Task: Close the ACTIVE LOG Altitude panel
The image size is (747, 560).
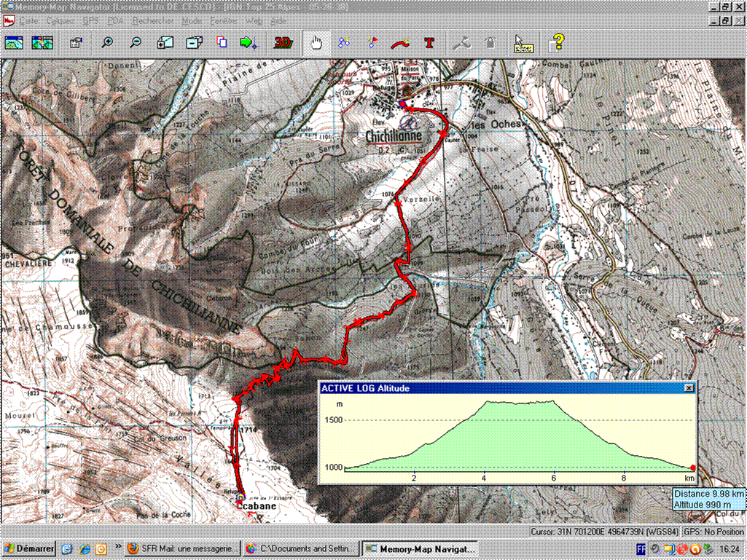Action: (689, 388)
